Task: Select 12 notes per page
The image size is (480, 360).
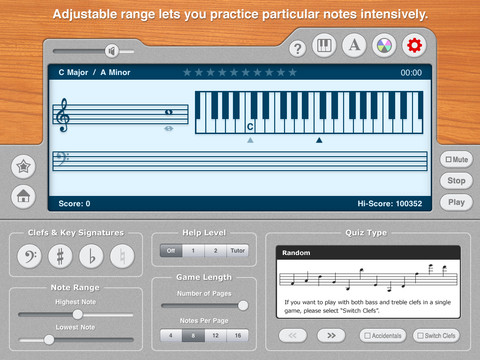Action: point(215,335)
